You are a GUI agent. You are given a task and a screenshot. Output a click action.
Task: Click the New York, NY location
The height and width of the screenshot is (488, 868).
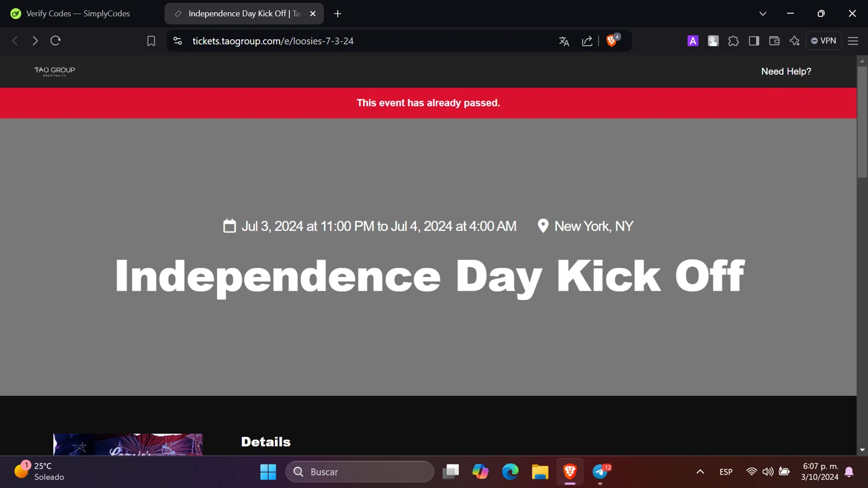pos(594,226)
